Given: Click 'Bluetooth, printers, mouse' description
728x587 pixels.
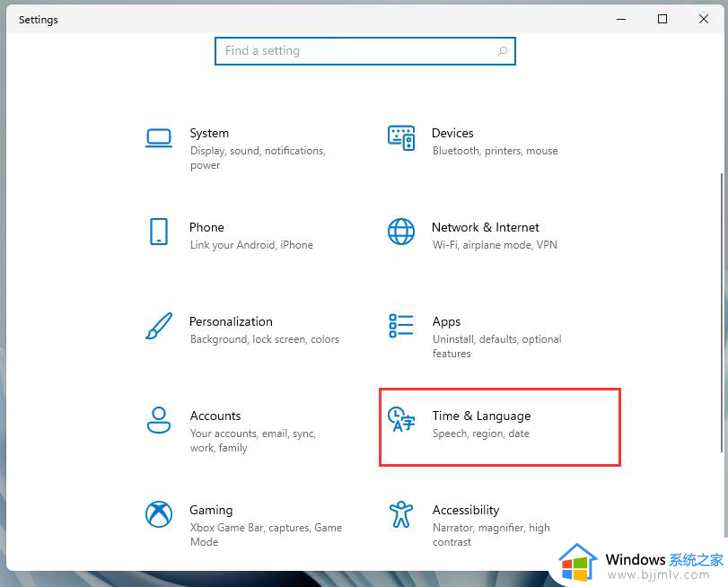Looking at the screenshot, I should coord(495,151).
